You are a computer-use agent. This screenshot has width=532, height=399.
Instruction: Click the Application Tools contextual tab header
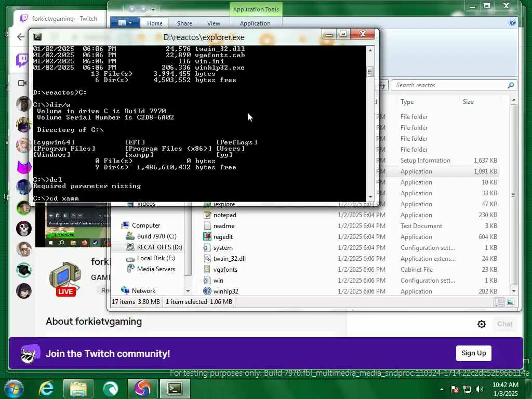(x=256, y=9)
